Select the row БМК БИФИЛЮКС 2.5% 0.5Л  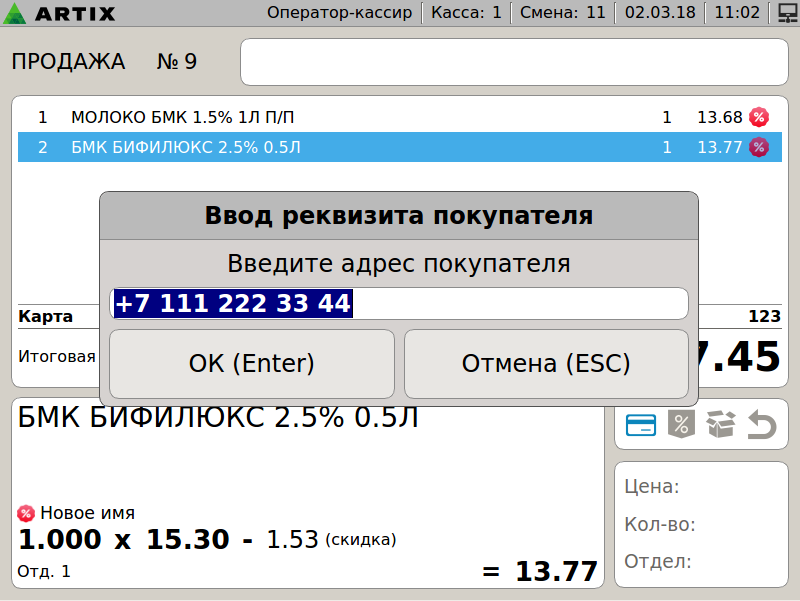tap(399, 147)
